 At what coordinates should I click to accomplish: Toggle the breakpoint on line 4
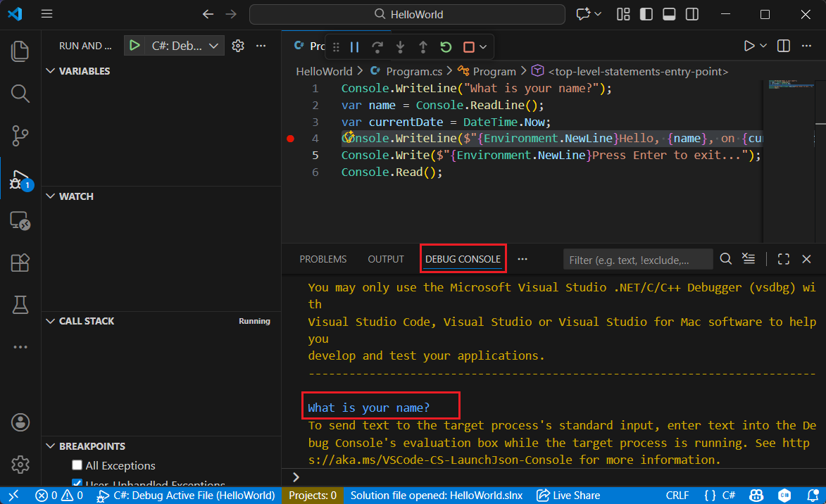click(290, 138)
